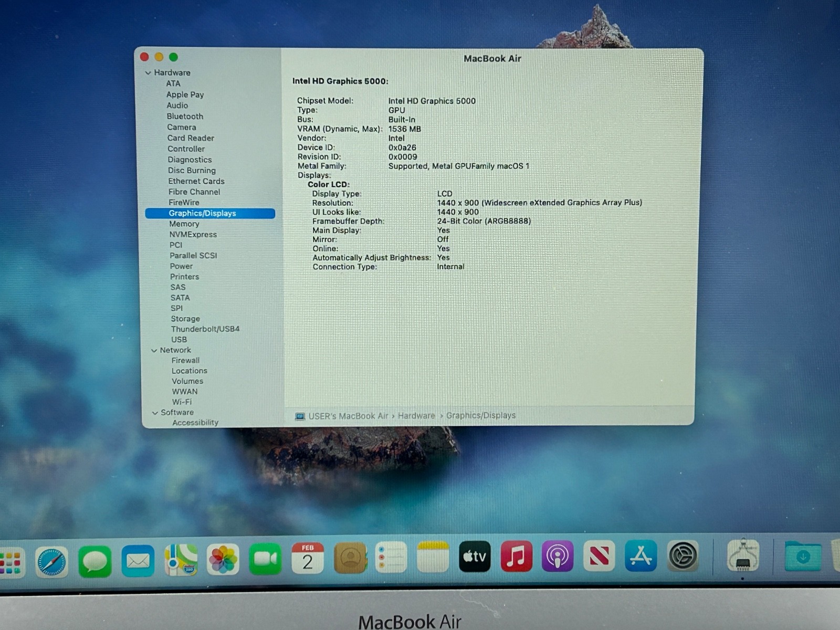Screen dimensions: 840x630
Task: Open Safari from the Dock
Action: [51, 561]
